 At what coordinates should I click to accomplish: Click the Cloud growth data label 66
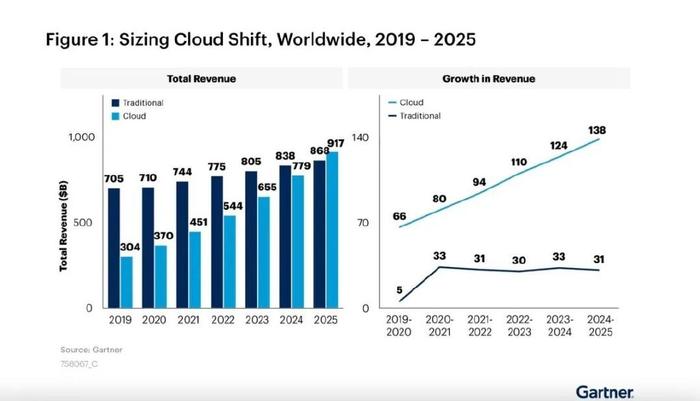click(399, 216)
